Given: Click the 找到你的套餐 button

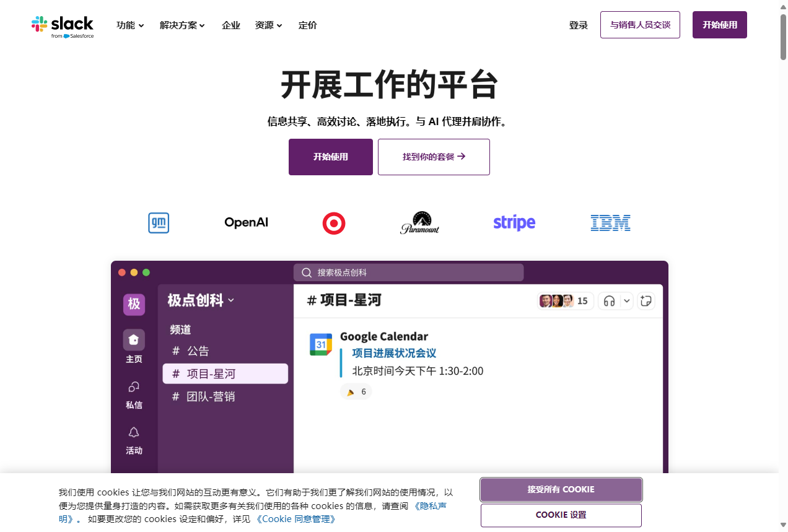Looking at the screenshot, I should tap(434, 157).
